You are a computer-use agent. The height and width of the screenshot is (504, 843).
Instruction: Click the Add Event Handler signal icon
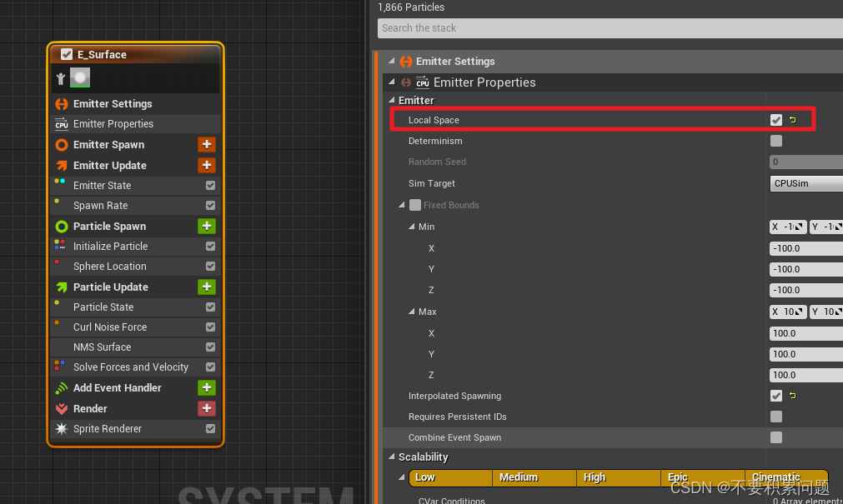62,388
